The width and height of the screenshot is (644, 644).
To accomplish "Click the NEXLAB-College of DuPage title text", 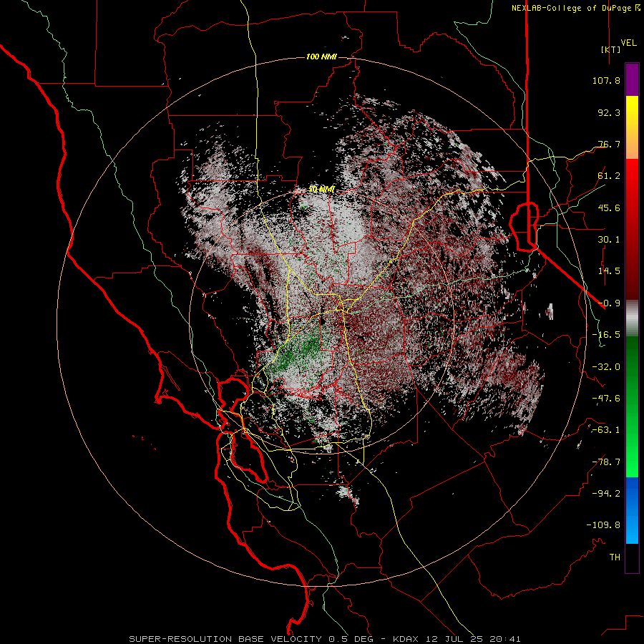I will coord(571,8).
